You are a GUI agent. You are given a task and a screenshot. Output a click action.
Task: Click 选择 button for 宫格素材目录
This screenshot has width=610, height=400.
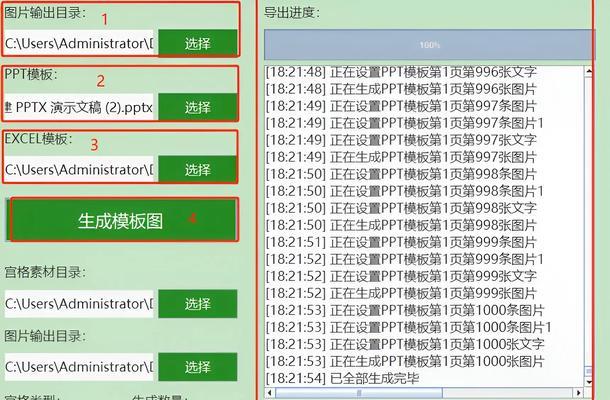[198, 304]
